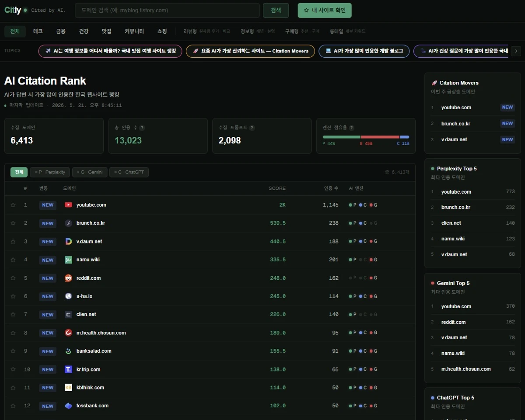Screen dimensions: 525x420
Task: Select the 전체 engine filter above table
Action: coord(19,172)
